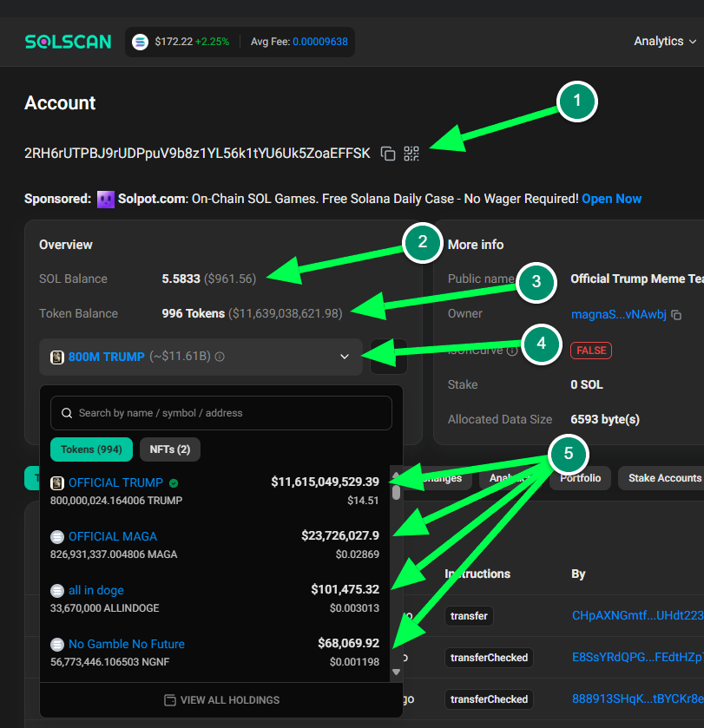
Task: Click the search magnifier icon
Action: click(67, 413)
